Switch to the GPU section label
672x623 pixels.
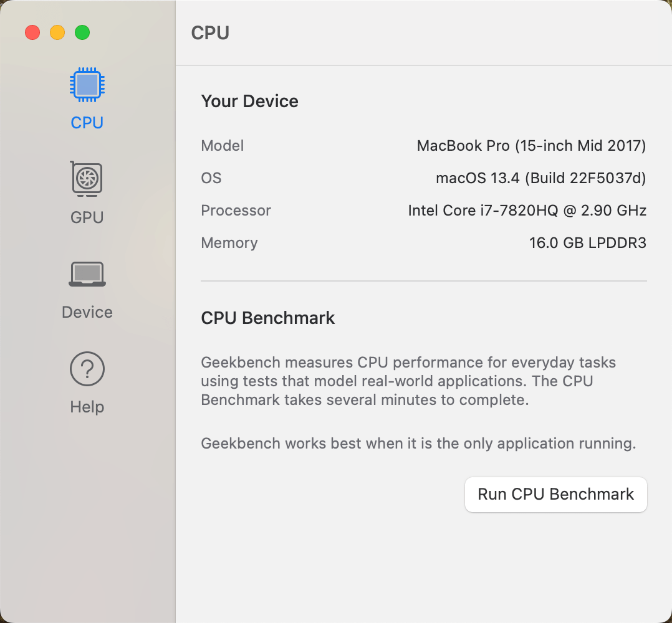click(x=87, y=217)
